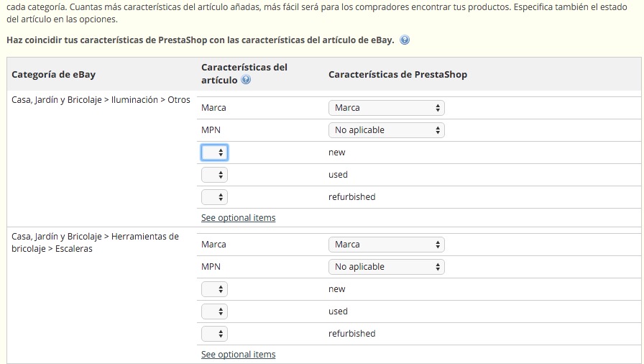Click help icon beside Características del artículo
644x364 pixels.
click(x=246, y=80)
